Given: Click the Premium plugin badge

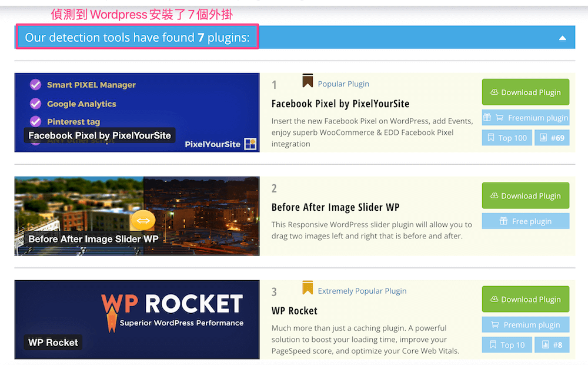Looking at the screenshot, I should coord(525,325).
